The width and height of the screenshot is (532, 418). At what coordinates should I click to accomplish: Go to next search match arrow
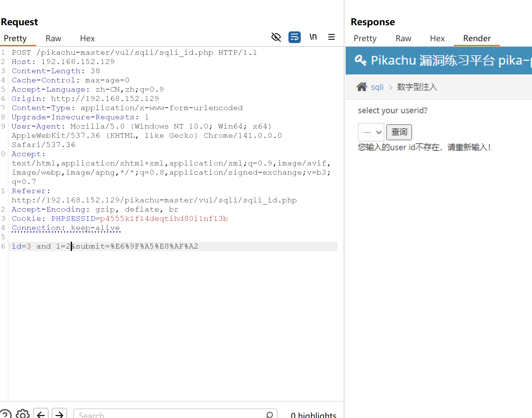[59, 414]
